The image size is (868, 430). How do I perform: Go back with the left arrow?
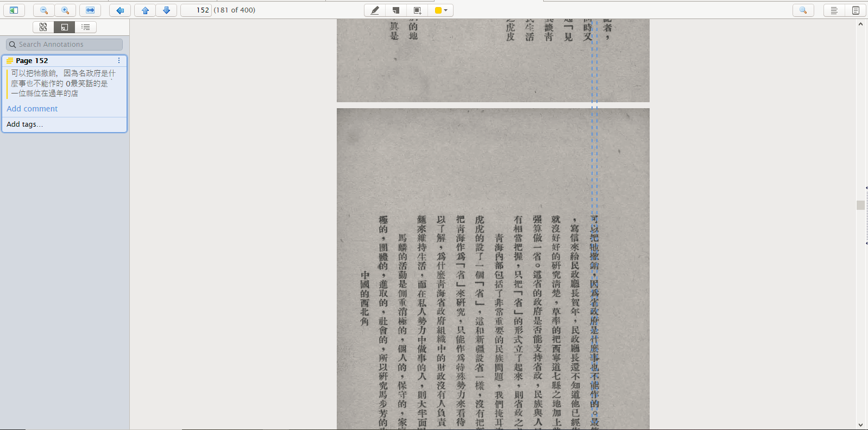(x=120, y=10)
